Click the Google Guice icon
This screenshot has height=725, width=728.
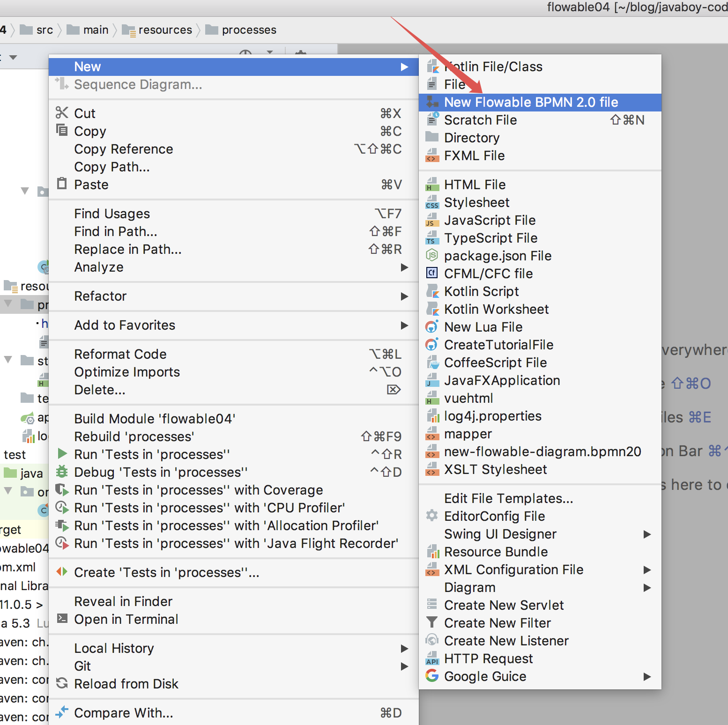(432, 676)
